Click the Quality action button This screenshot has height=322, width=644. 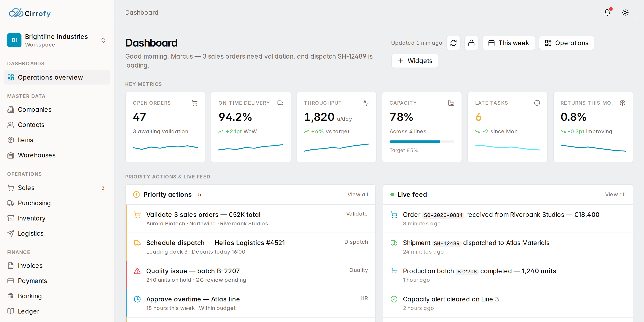[358, 270]
